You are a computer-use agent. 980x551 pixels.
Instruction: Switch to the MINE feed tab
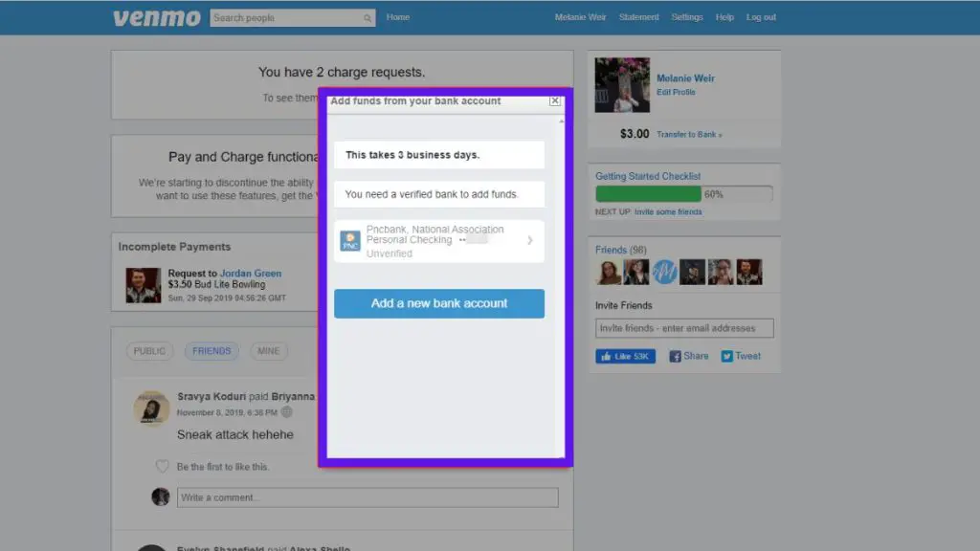pos(269,351)
